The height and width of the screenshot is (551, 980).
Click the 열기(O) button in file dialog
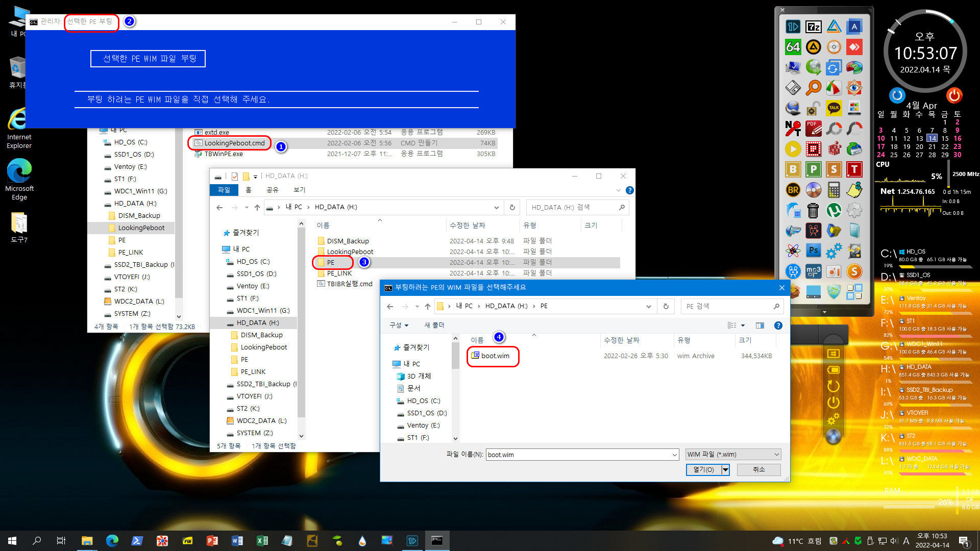coord(704,469)
